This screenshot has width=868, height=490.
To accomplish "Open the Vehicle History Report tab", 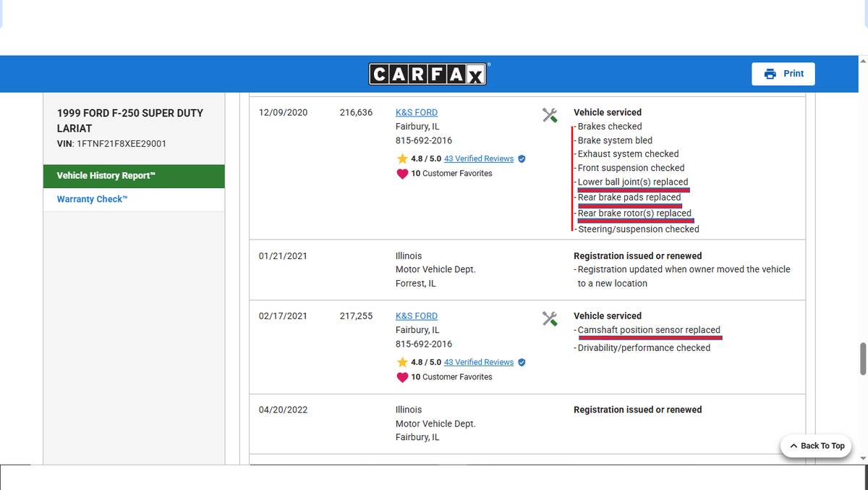I will 134,176.
